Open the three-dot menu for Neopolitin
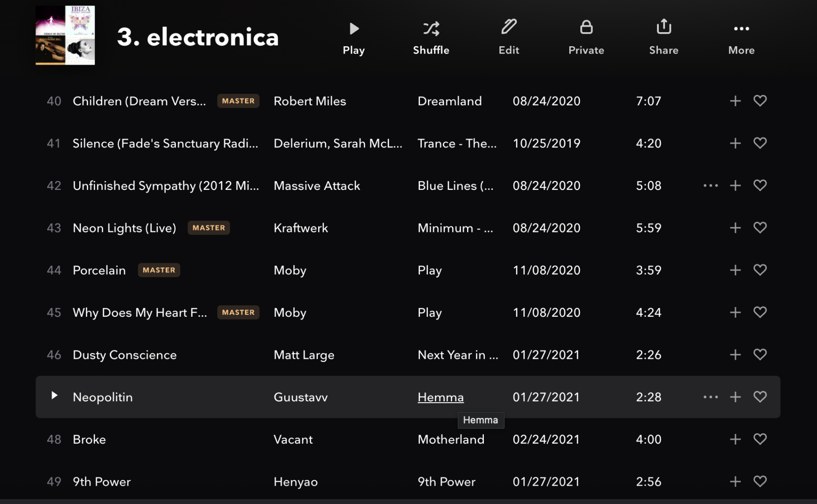 pos(711,397)
